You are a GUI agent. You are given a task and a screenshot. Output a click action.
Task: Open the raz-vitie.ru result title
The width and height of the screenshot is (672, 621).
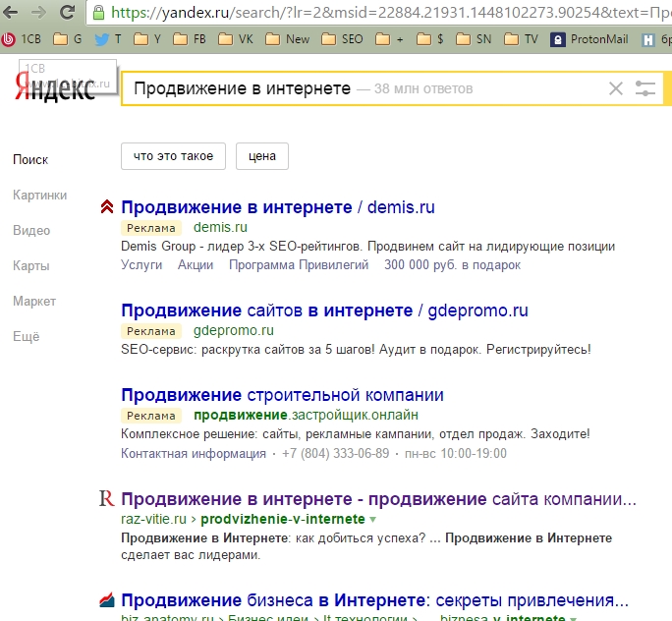[378, 499]
